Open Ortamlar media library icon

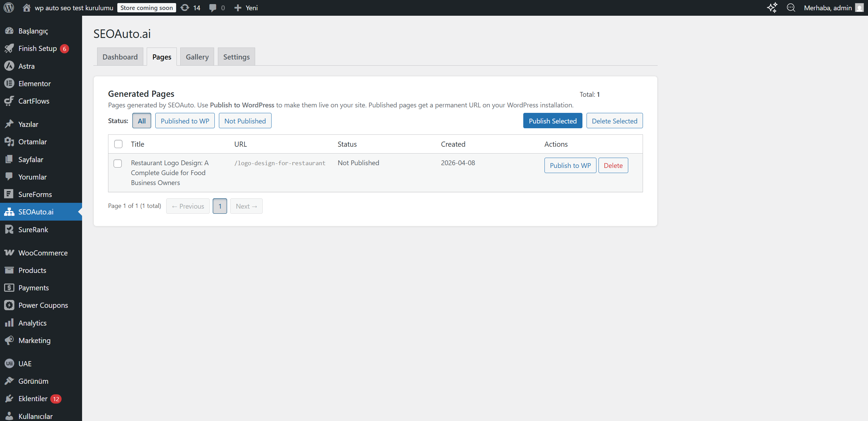(x=9, y=142)
